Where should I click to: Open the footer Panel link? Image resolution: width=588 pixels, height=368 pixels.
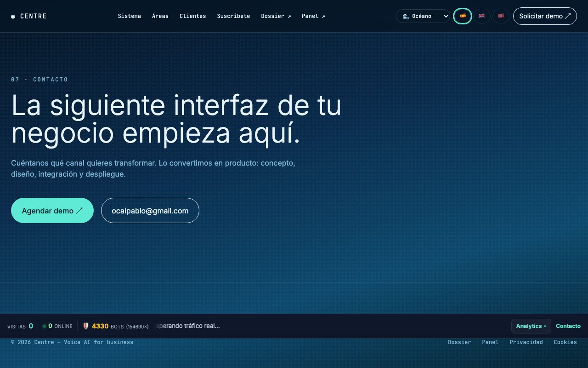coord(490,342)
